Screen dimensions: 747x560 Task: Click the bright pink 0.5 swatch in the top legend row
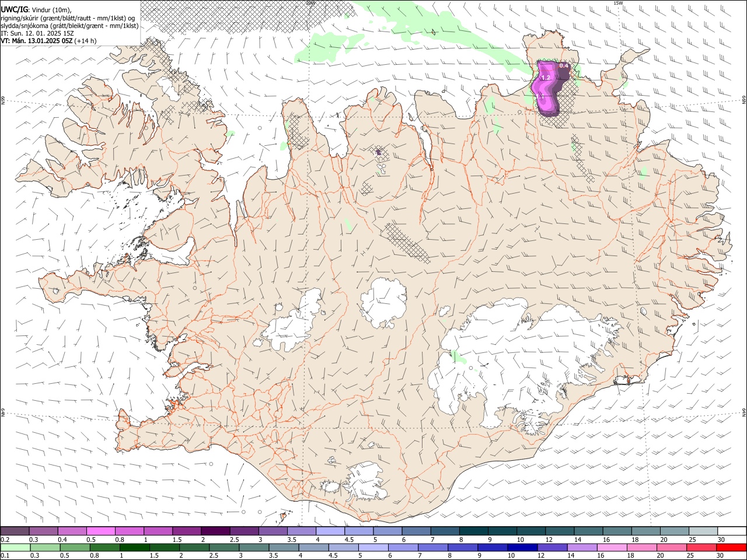click(100, 531)
